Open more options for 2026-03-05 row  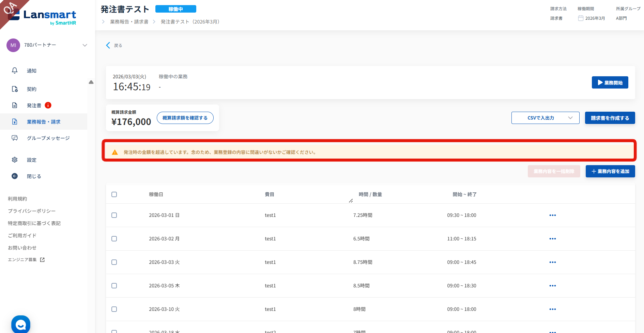pos(553,286)
